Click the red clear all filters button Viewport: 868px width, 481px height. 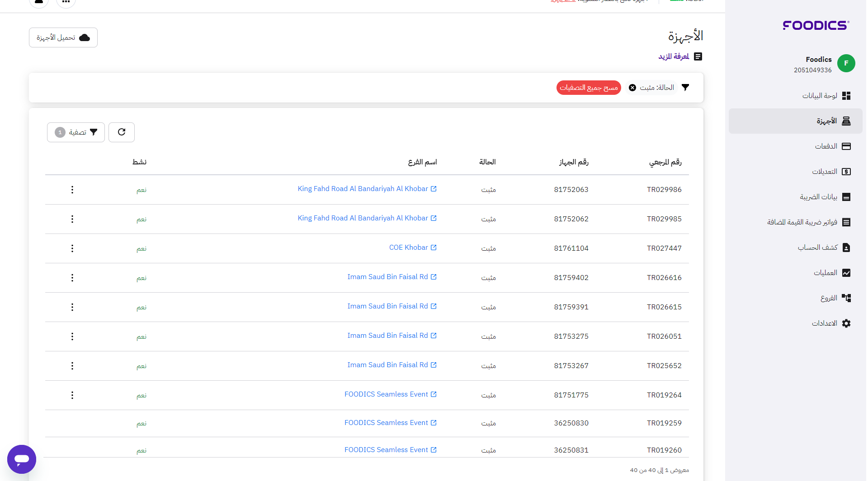point(588,88)
